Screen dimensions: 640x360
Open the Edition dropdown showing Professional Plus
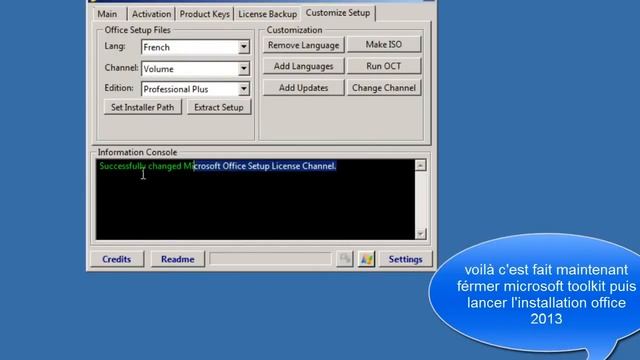pyautogui.click(x=196, y=89)
